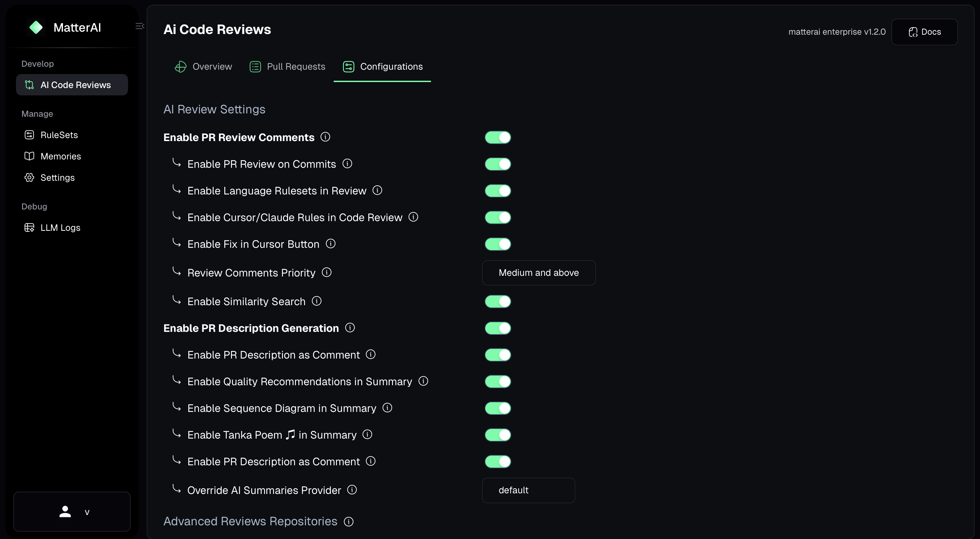Click the sidebar collapse icon

coord(140,26)
